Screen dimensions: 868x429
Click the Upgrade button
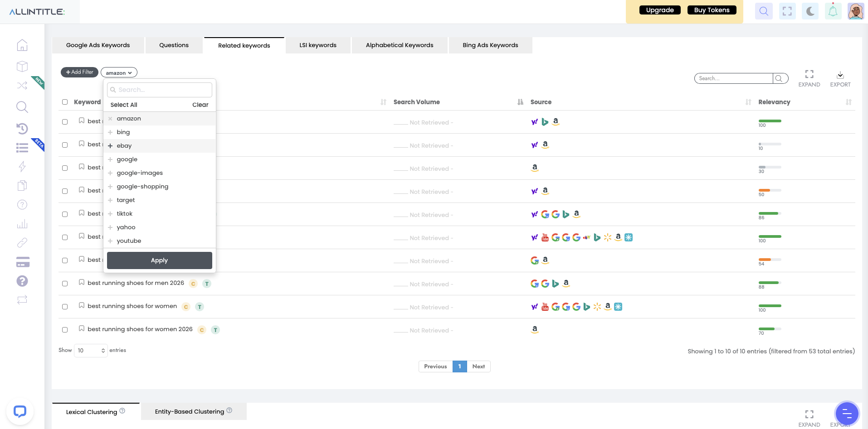point(660,10)
